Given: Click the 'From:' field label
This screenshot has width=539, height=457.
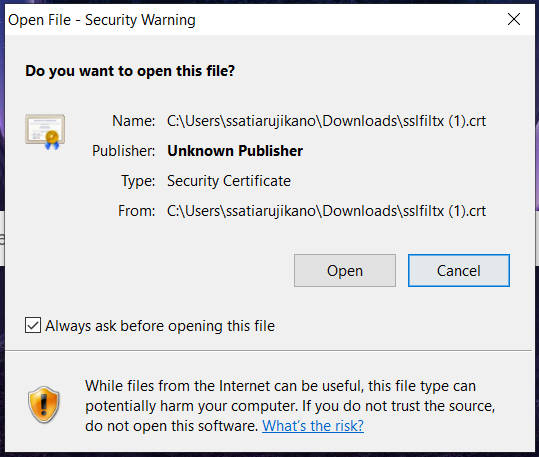Looking at the screenshot, I should point(136,211).
